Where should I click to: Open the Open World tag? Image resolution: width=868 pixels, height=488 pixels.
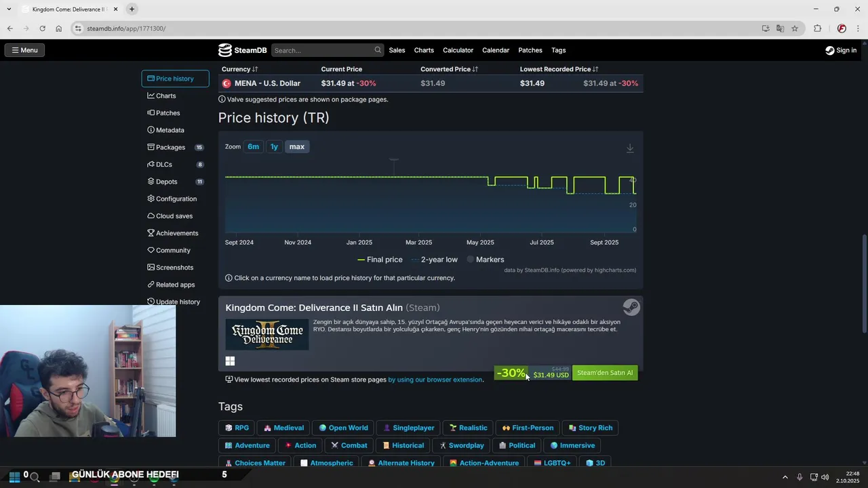click(x=343, y=428)
